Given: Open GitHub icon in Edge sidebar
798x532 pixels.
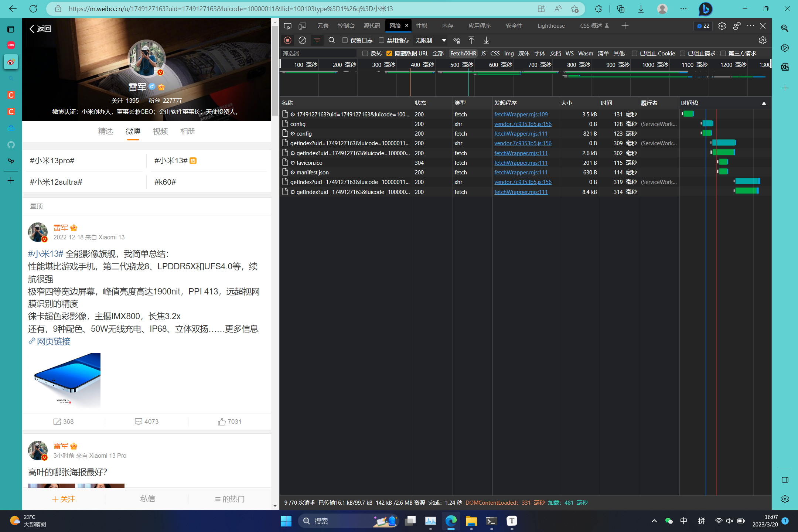Looking at the screenshot, I should (x=11, y=144).
